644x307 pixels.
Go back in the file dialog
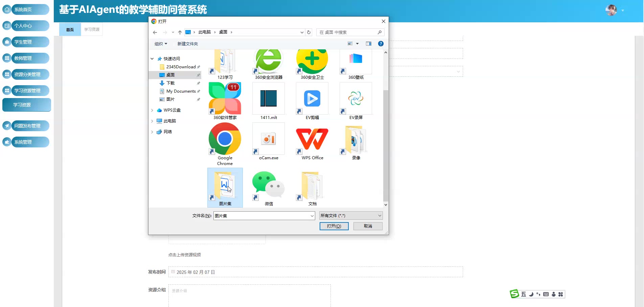155,32
